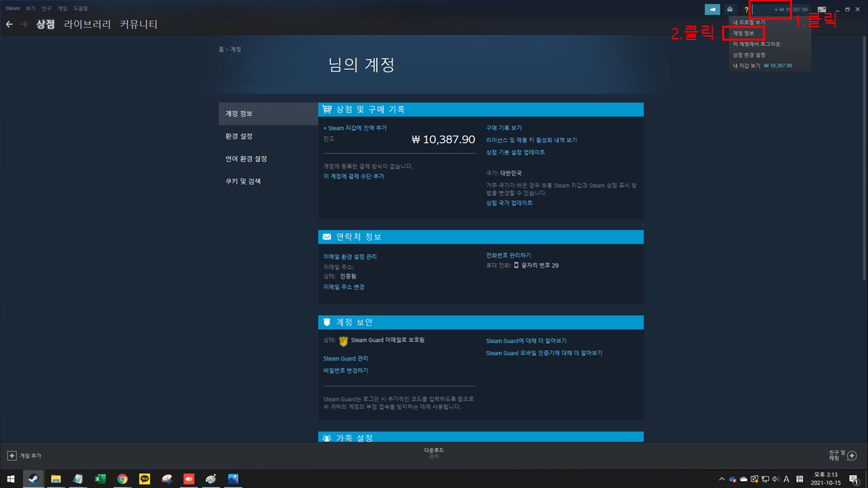Show hidden tray icons chevron

click(721, 479)
